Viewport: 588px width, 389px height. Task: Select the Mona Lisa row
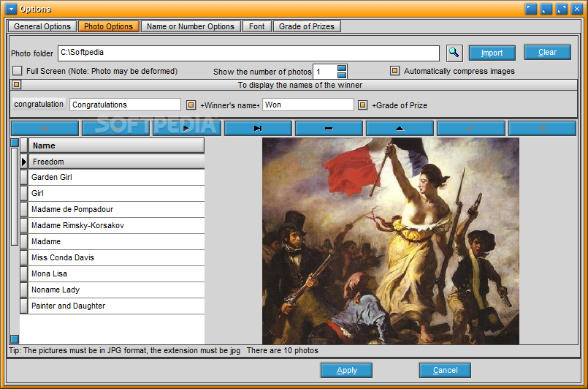click(x=117, y=274)
